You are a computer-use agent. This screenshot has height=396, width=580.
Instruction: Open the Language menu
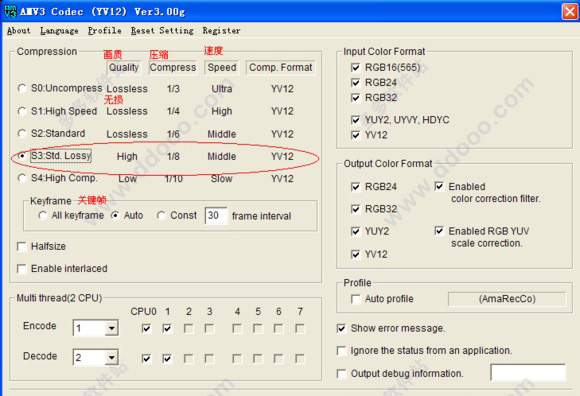(59, 31)
